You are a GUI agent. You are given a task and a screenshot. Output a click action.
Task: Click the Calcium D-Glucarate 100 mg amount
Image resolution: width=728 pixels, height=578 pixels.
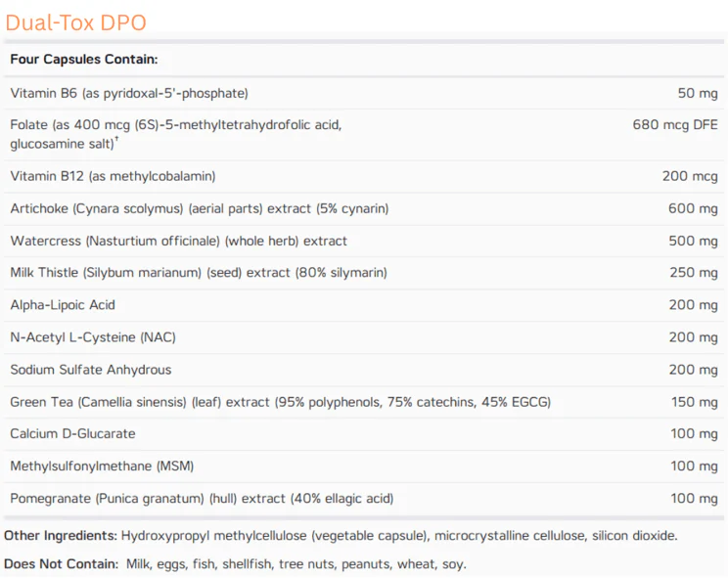[694, 433]
